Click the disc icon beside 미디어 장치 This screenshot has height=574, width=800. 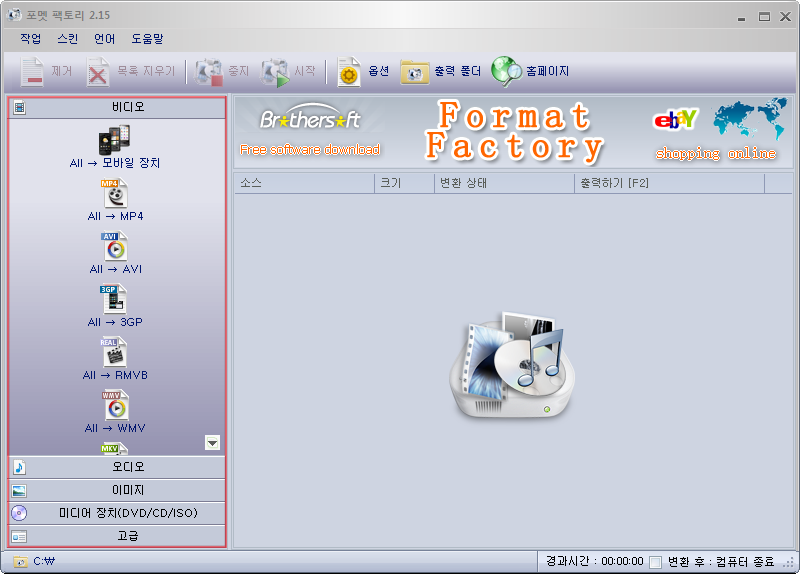pyautogui.click(x=19, y=513)
